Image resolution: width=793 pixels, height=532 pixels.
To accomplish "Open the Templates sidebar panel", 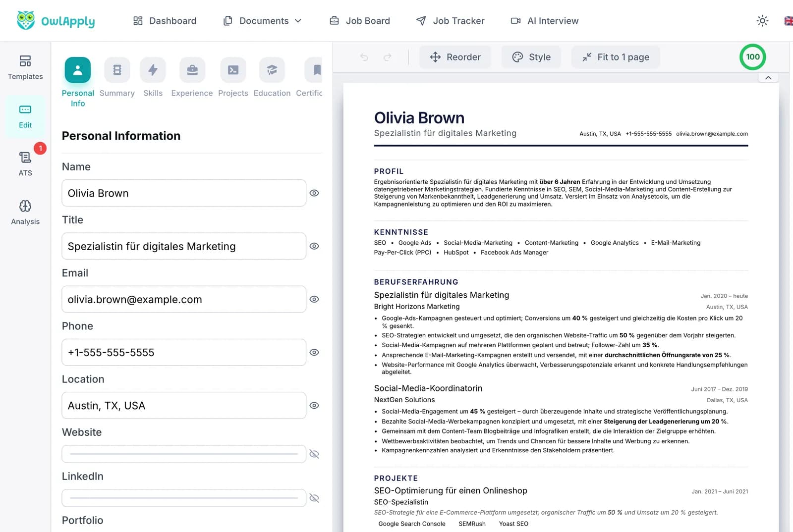I will click(x=25, y=67).
